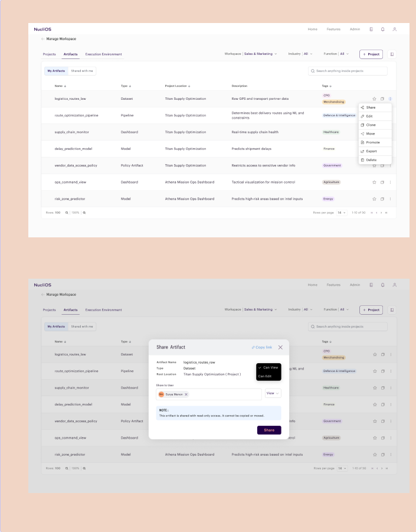Click the clone icon for supply_chain_monitor behind the Share Artifact dialog
Viewport: 416px width, 532px height.
point(383,388)
